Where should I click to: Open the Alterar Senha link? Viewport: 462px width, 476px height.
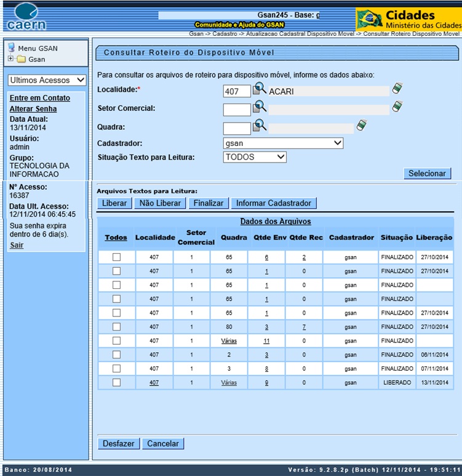coord(33,109)
